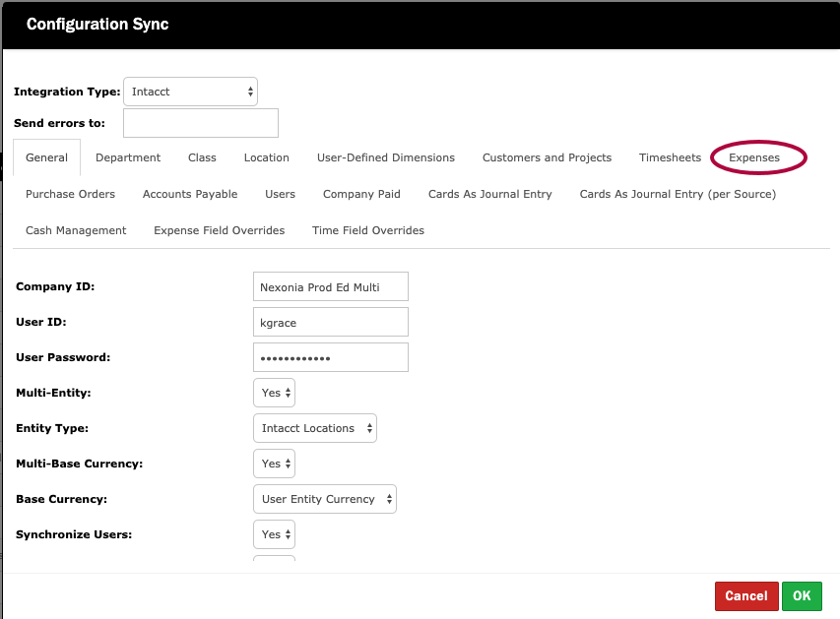Open the Accounts Payable tab

(190, 194)
